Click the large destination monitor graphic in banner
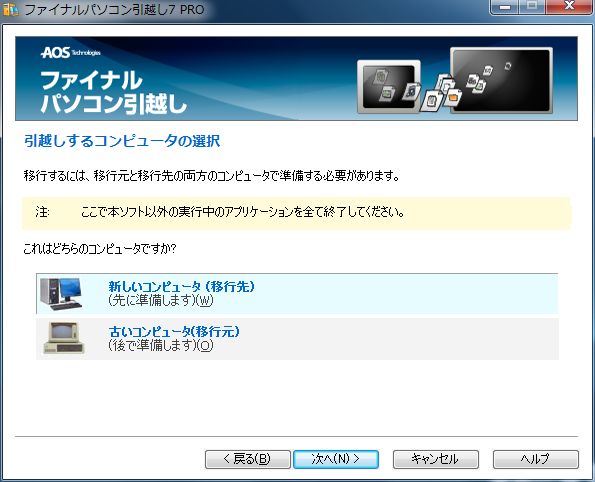595x482 pixels. (501, 80)
